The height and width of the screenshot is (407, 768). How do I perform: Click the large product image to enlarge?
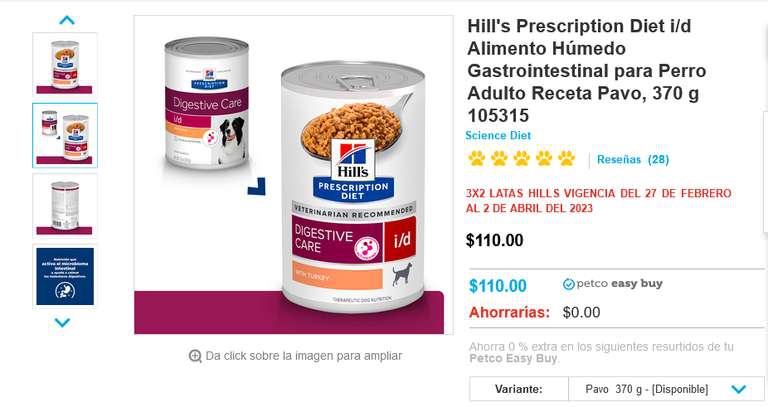[x=294, y=175]
